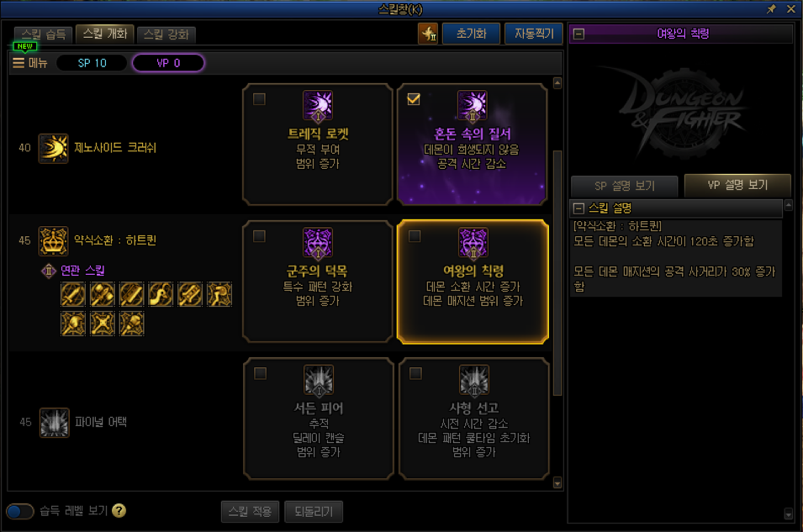Click the 스킬 적용 button
This screenshot has height=532, width=803.
pos(250,512)
